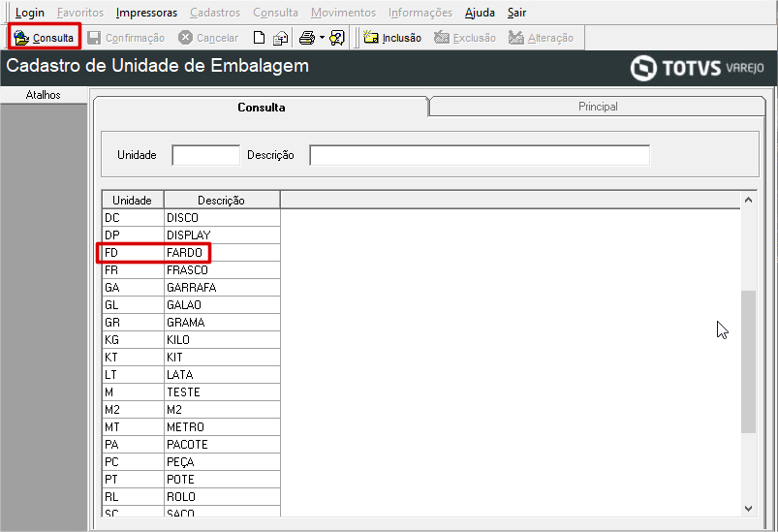Viewport: 778px width, 532px height.
Task: Click the Exclusão toolbar button
Action: (465, 38)
